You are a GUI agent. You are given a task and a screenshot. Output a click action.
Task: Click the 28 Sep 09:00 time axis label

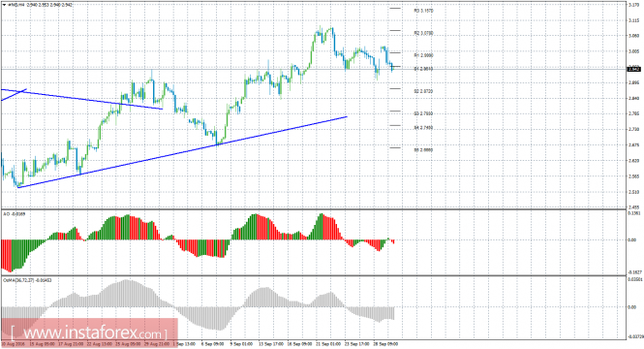[386, 343]
